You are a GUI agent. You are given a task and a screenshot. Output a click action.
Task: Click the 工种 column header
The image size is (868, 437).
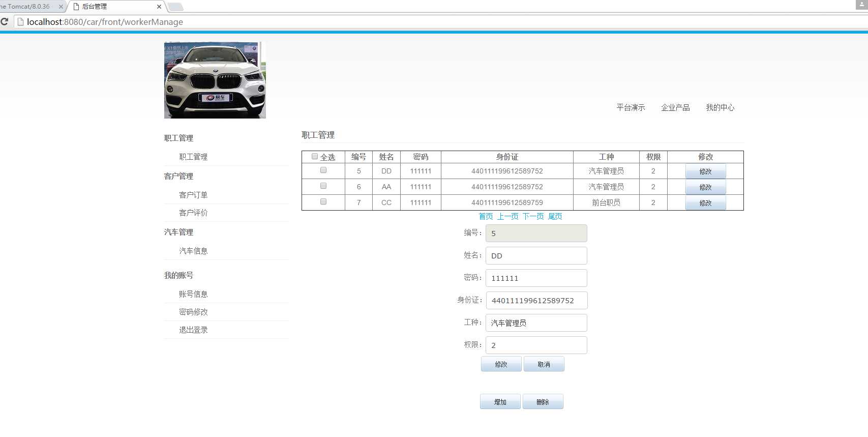(606, 157)
